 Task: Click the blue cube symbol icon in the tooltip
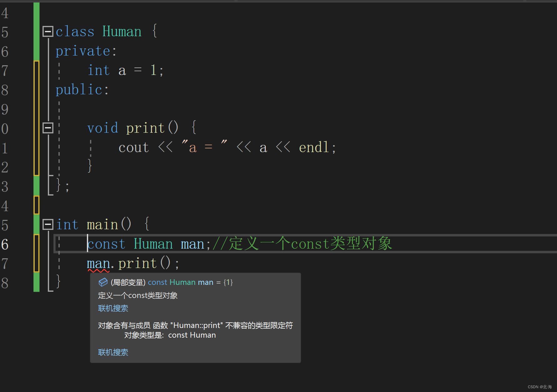103,282
